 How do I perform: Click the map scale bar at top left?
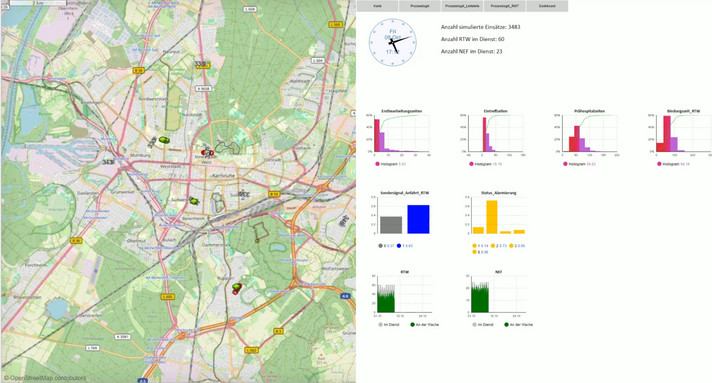click(x=38, y=3)
